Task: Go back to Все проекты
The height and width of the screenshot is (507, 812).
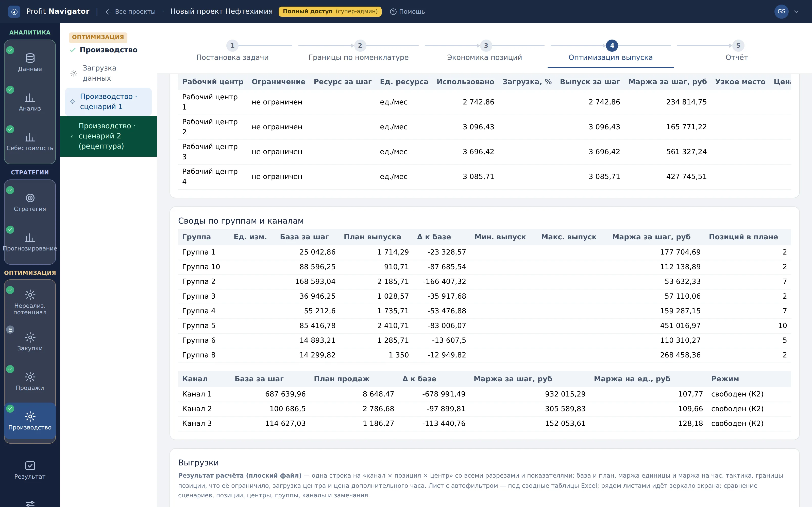Action: (130, 12)
